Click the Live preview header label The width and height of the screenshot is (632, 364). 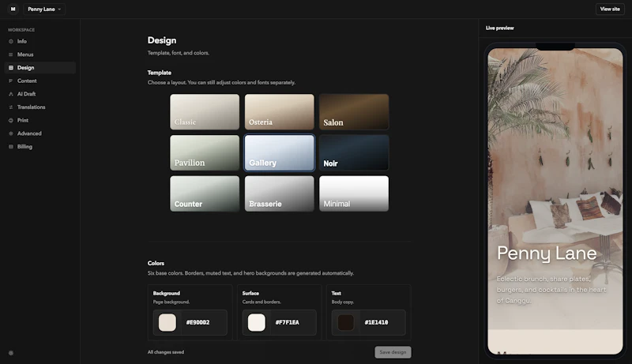click(x=500, y=28)
